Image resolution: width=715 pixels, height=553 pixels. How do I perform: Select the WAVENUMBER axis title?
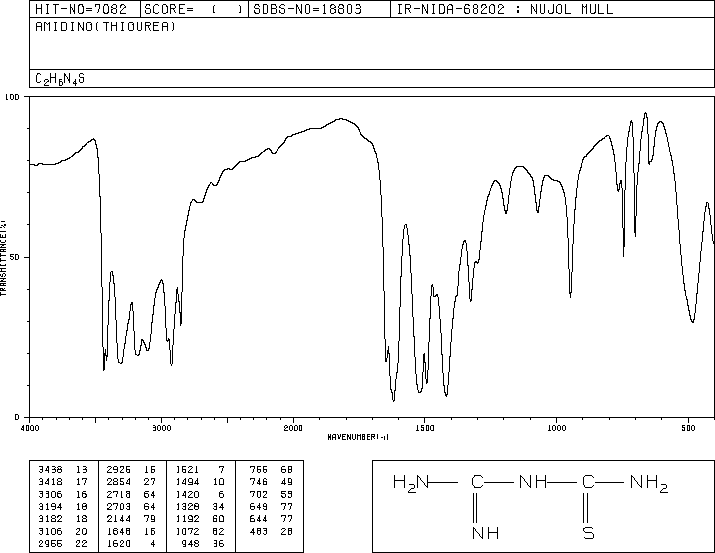pos(358,437)
